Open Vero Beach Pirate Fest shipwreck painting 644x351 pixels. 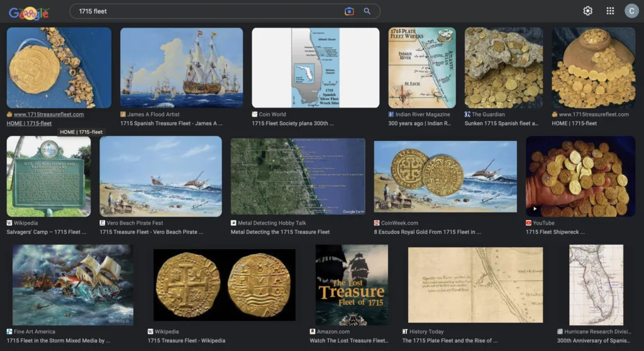pyautogui.click(x=160, y=176)
